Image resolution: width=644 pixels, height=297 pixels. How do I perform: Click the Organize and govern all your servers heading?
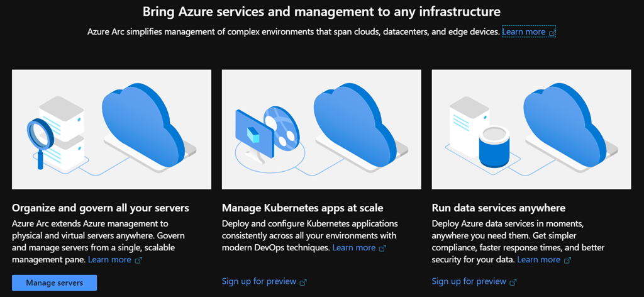(101, 208)
